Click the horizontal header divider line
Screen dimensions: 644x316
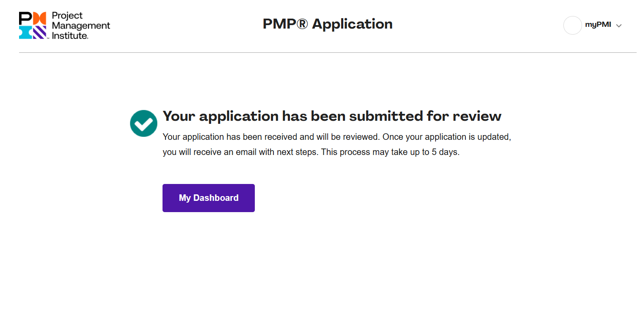click(328, 53)
